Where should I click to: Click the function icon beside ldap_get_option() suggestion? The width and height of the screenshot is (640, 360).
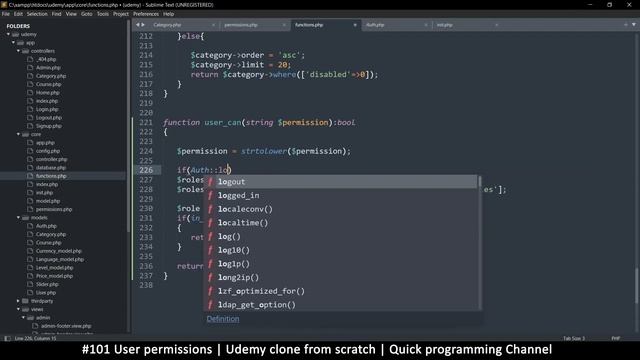click(x=210, y=305)
